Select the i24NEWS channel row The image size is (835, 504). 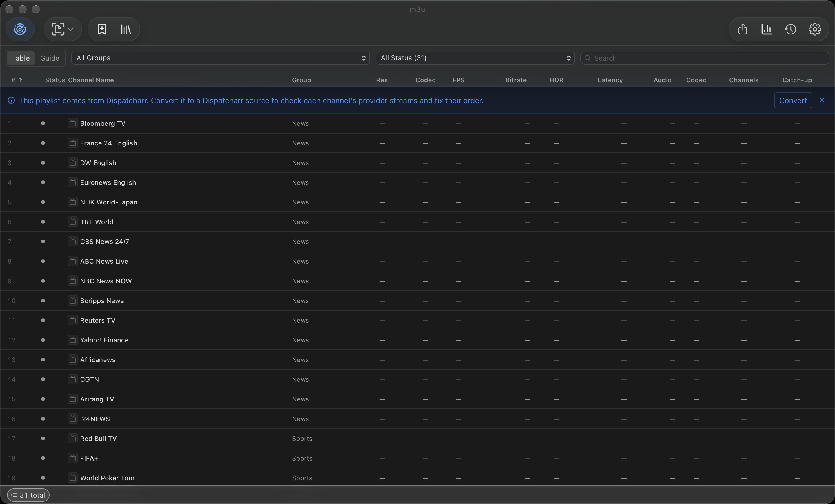point(418,419)
